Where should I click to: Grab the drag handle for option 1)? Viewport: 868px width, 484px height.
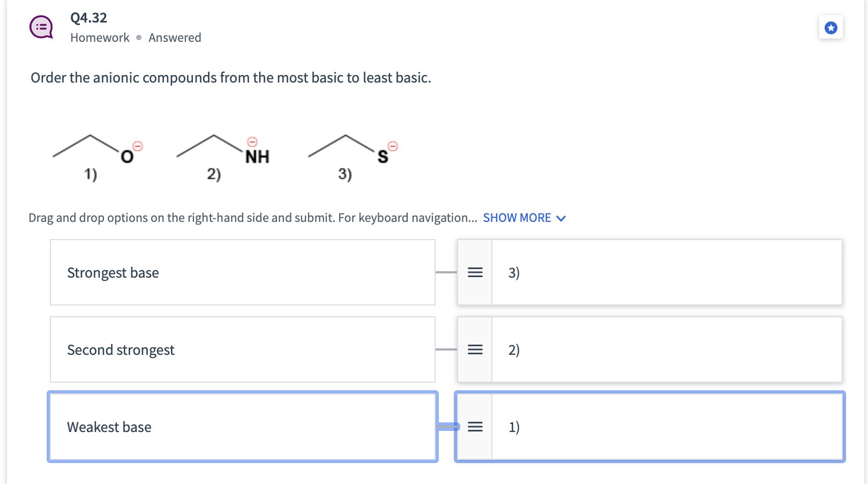[x=475, y=427]
